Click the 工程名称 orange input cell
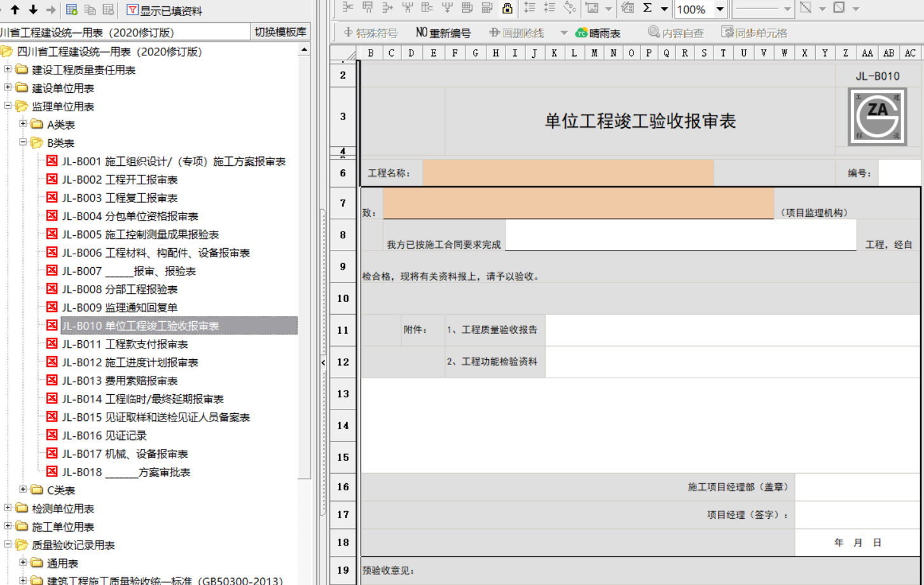The image size is (924, 585). point(568,173)
